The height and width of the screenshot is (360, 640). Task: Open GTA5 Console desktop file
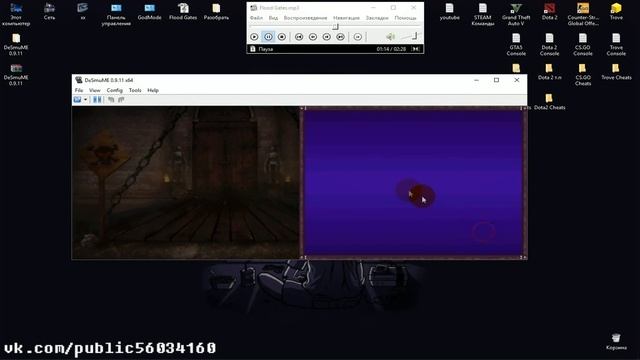coord(516,44)
